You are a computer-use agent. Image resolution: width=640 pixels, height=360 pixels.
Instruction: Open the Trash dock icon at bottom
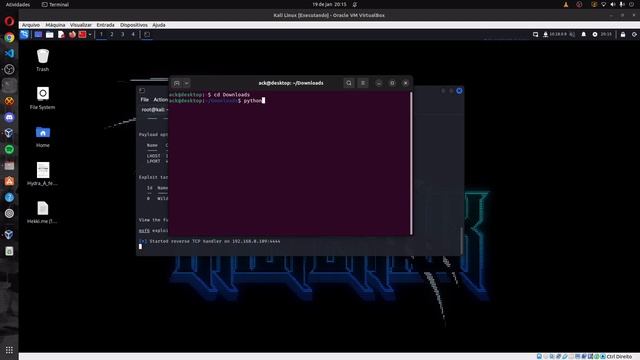(9, 251)
